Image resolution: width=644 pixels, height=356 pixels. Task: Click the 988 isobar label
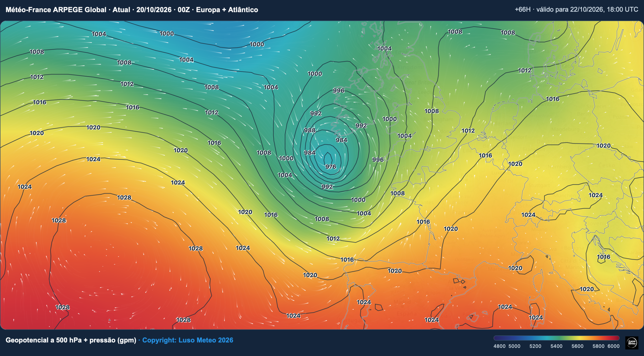(310, 130)
